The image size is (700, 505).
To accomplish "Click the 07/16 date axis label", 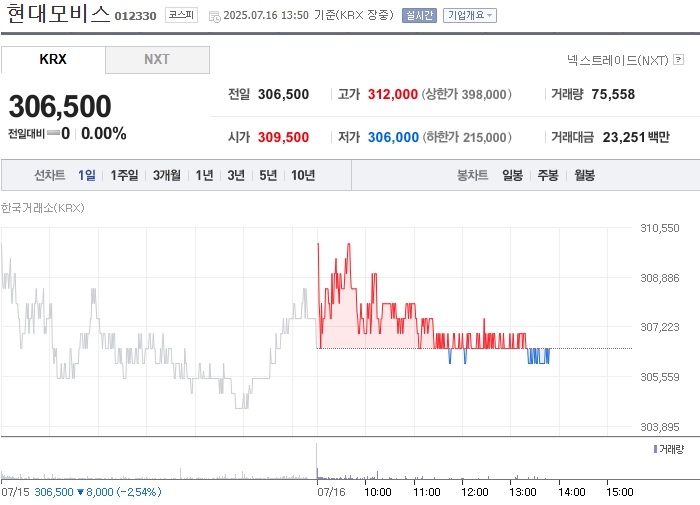I will (331, 492).
